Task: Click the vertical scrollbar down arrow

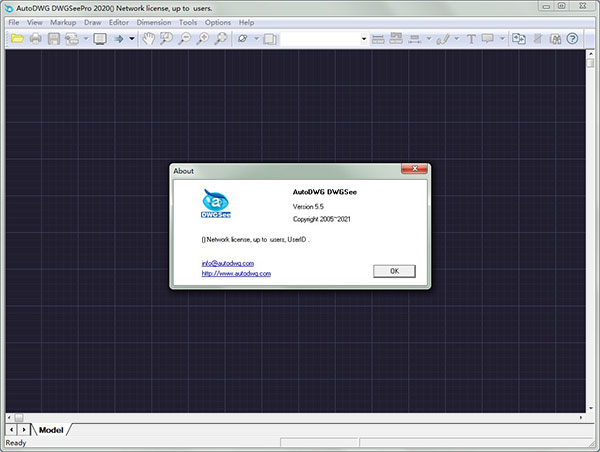Action: [590, 408]
